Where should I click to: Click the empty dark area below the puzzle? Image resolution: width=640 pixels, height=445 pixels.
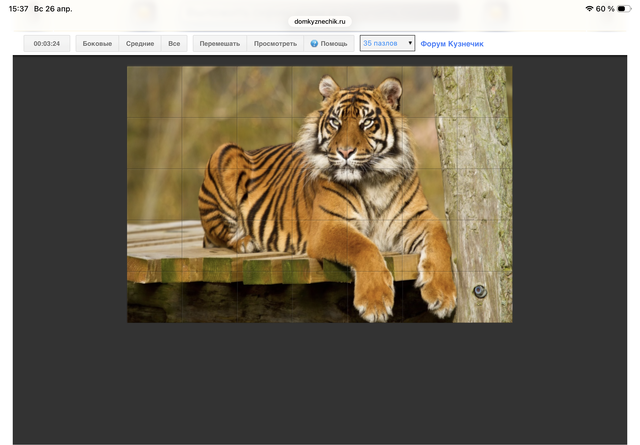[320, 385]
